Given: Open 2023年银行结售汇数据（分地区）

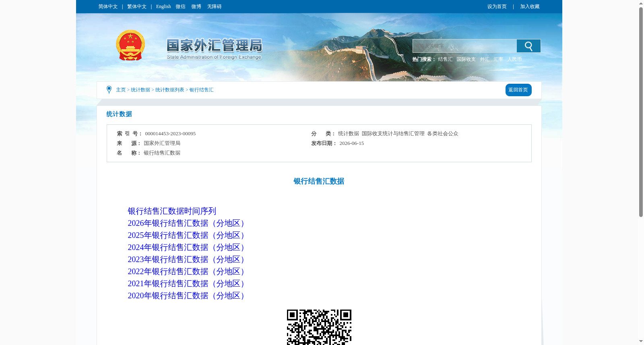Looking at the screenshot, I should pyautogui.click(x=186, y=259).
